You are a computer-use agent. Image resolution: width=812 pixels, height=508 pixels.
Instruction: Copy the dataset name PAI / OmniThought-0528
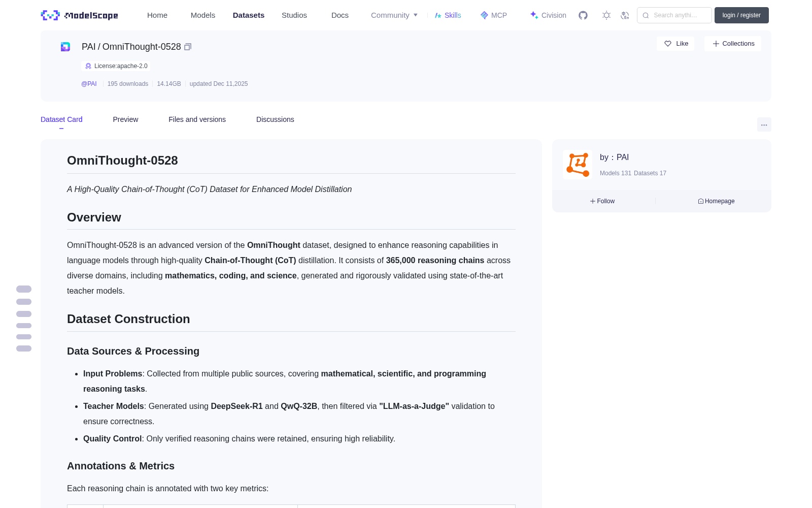click(188, 47)
